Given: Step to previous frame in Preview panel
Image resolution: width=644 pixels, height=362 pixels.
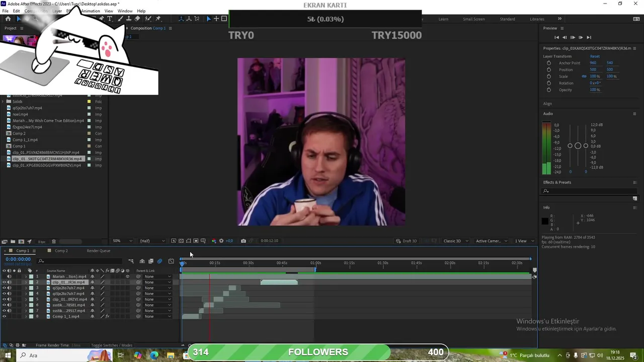Looking at the screenshot, I should [565, 37].
